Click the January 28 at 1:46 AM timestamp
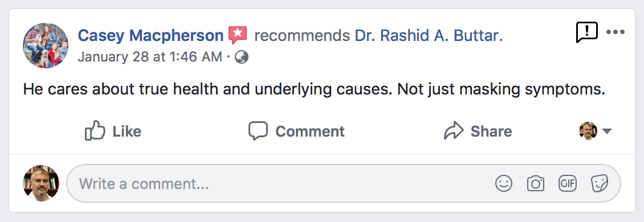644x222 pixels. point(150,57)
